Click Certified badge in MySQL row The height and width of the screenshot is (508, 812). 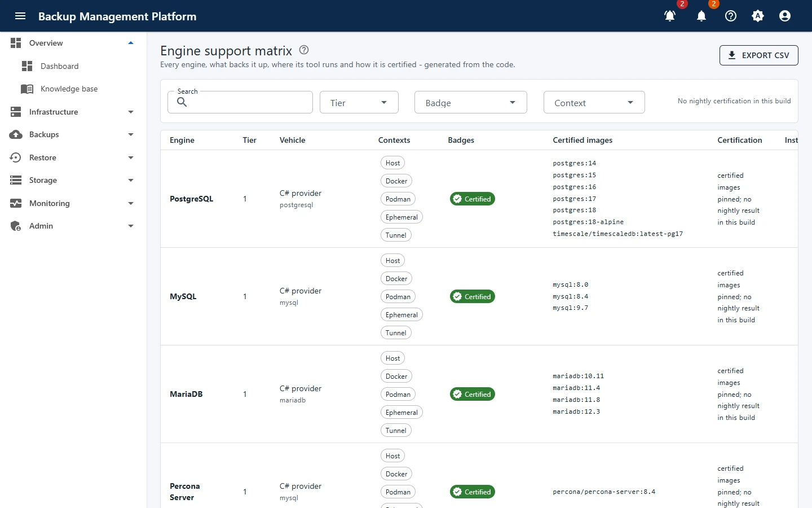(x=473, y=296)
